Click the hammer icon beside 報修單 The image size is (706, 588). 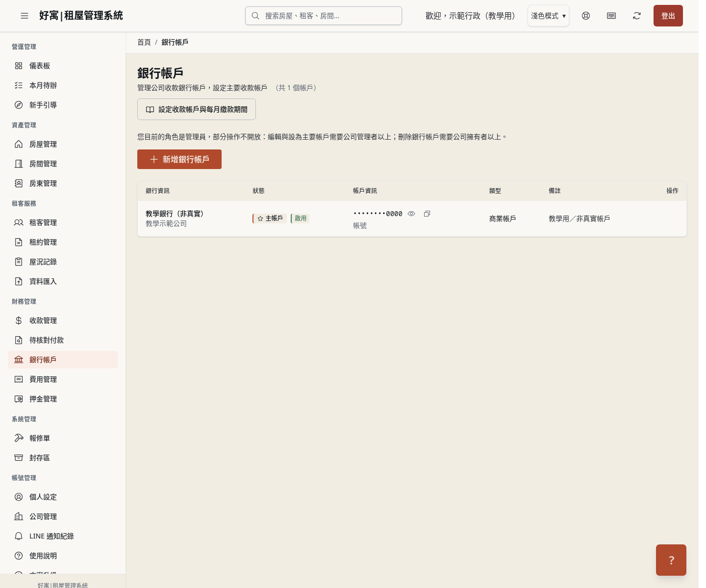pyautogui.click(x=19, y=438)
